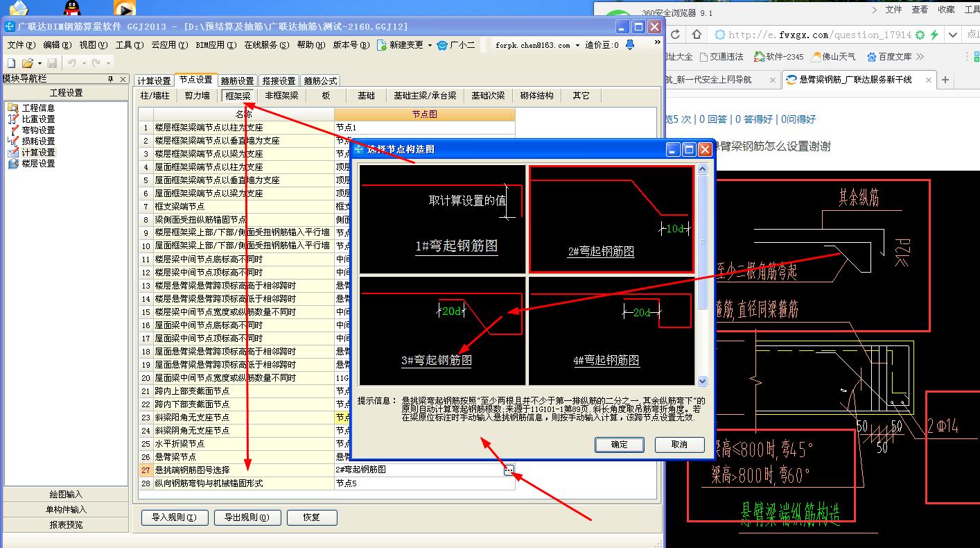Click 确定 in the node selection dialog

point(620,445)
